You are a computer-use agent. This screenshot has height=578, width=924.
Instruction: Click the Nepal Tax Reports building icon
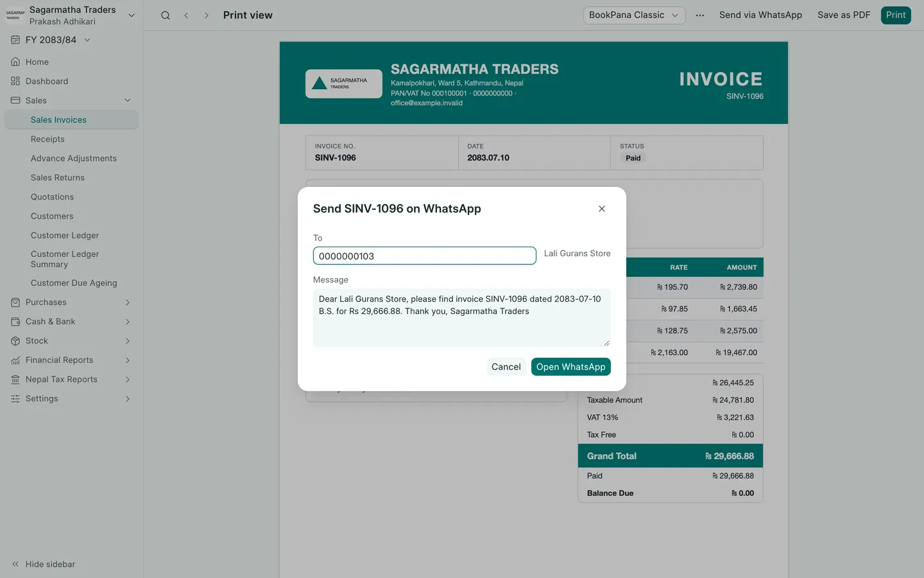point(15,380)
